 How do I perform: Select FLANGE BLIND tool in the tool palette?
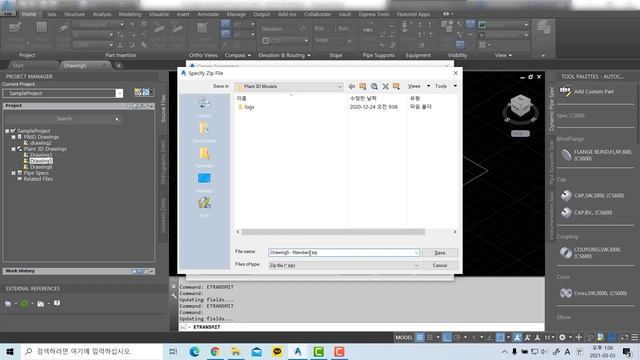596,155
